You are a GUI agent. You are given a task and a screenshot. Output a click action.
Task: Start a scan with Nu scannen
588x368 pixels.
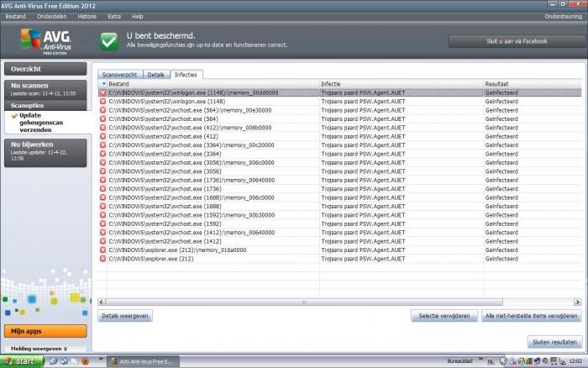pyautogui.click(x=45, y=89)
